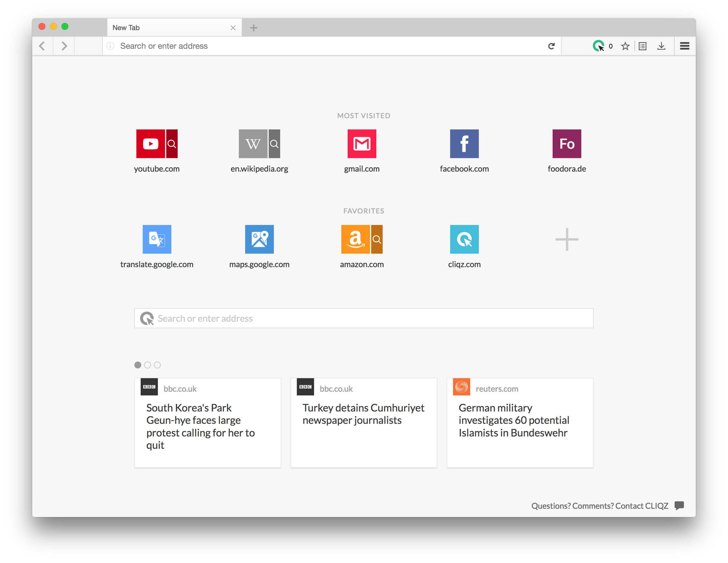Show bookmarks list icon in toolbar
728x563 pixels.
[643, 46]
